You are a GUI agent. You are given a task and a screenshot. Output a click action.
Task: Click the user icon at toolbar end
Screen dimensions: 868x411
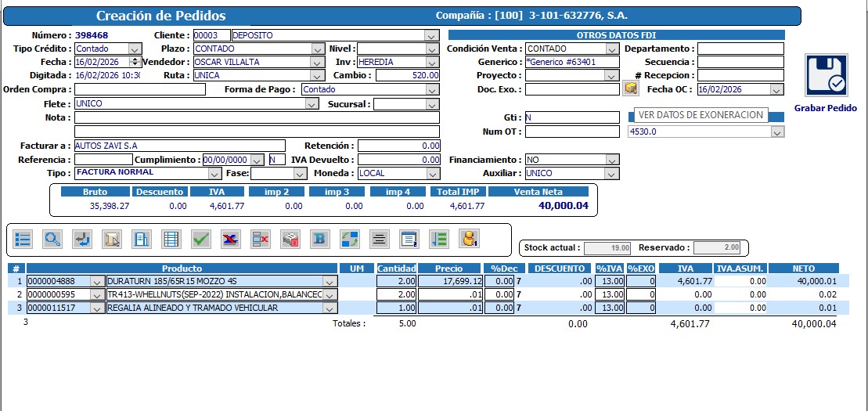(x=468, y=239)
